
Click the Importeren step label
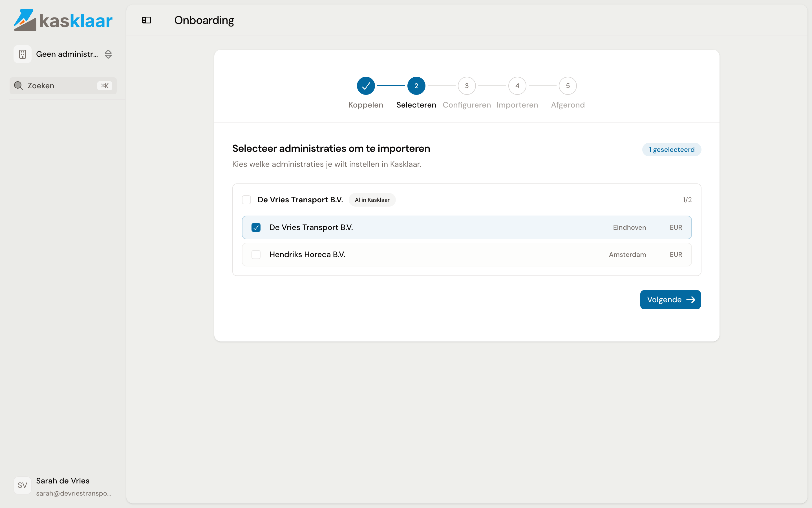[x=517, y=105]
